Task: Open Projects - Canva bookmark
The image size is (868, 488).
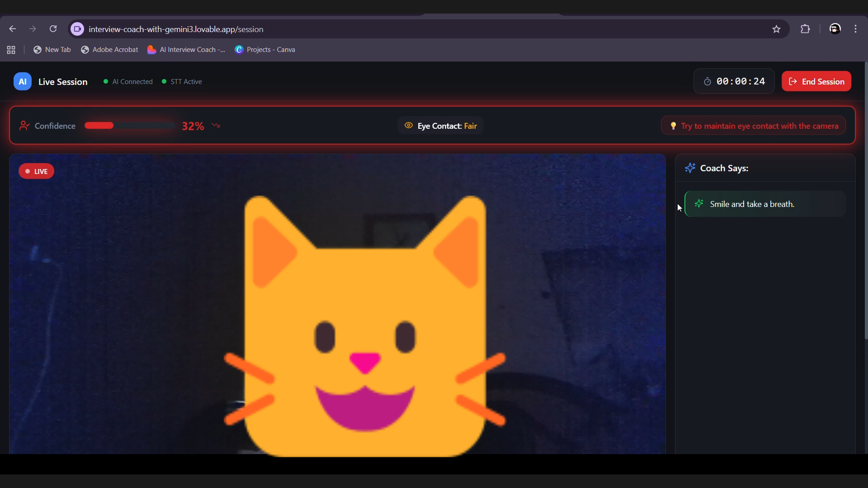Action: [265, 50]
